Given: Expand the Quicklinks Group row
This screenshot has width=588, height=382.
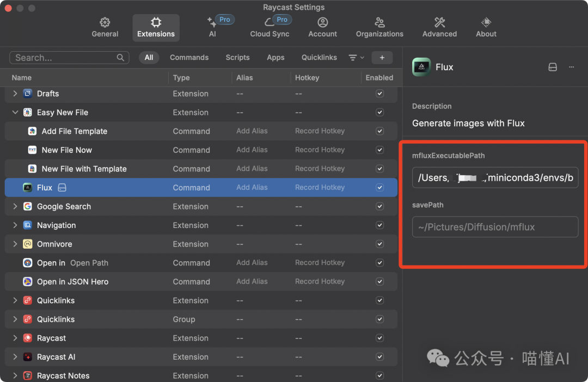Looking at the screenshot, I should tap(15, 319).
